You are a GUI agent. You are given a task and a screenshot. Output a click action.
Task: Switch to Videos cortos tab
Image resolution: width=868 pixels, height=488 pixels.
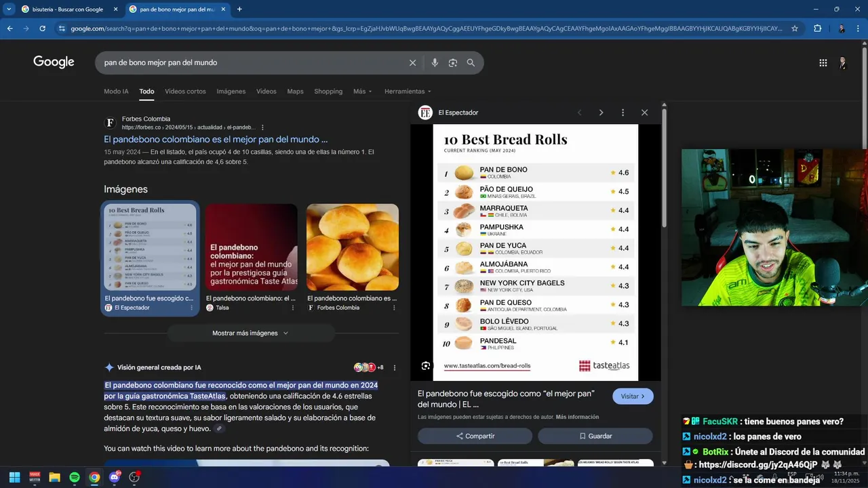pos(185,91)
